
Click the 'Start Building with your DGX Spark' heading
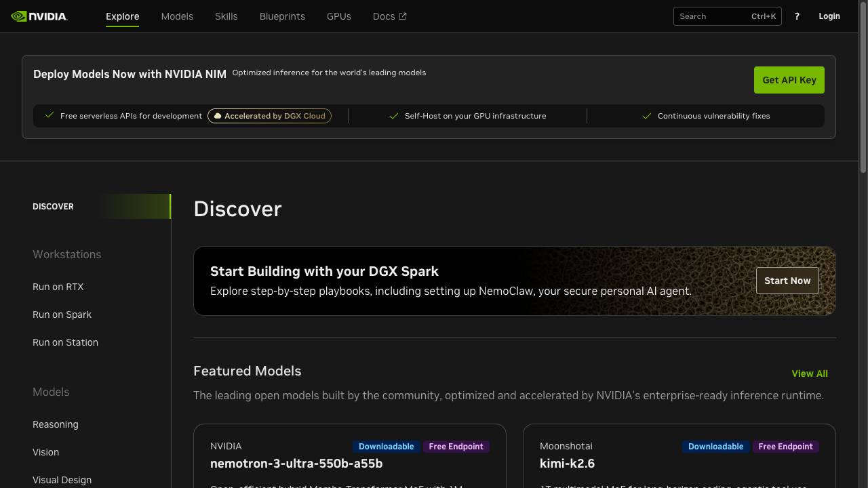coord(324,271)
